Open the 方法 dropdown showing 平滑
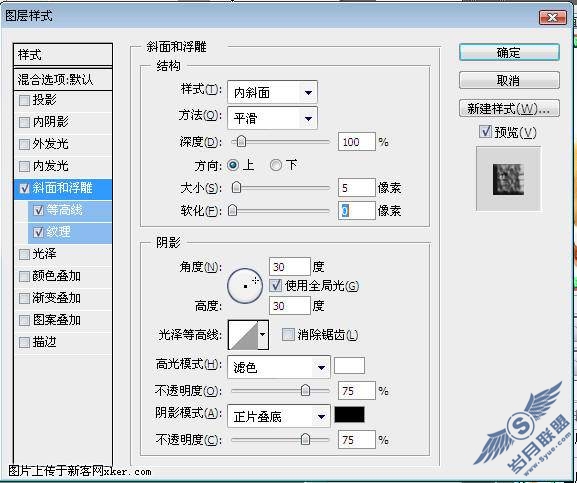Image resolution: width=577 pixels, height=483 pixels. pos(272,118)
